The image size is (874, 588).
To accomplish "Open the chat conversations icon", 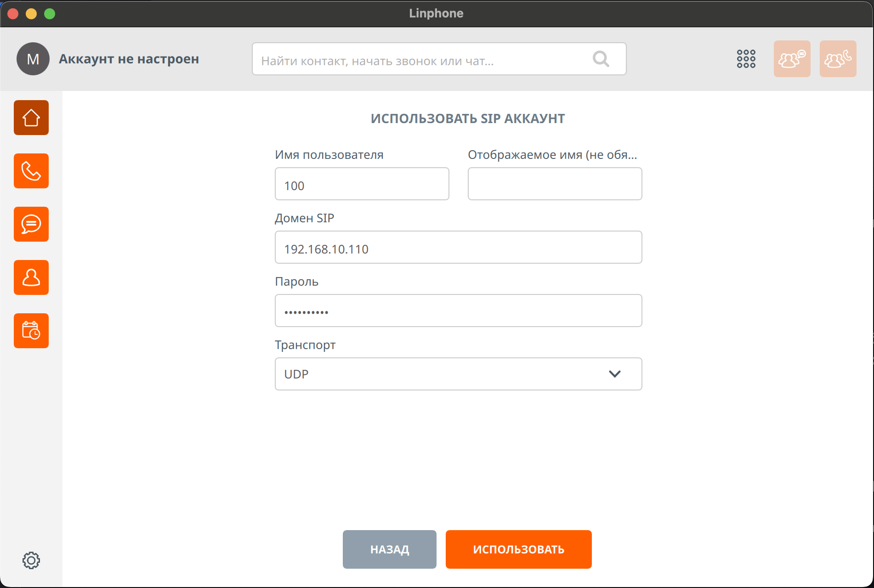I will (x=31, y=224).
